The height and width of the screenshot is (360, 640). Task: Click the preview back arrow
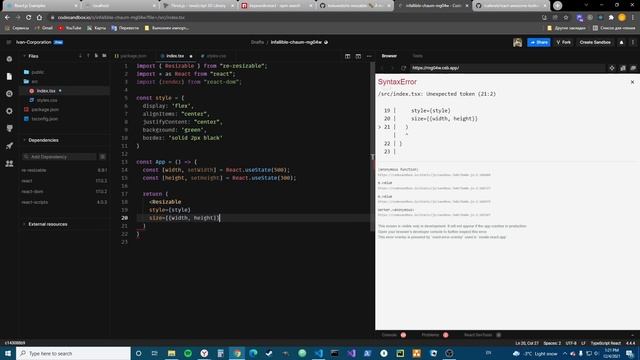pos(382,68)
